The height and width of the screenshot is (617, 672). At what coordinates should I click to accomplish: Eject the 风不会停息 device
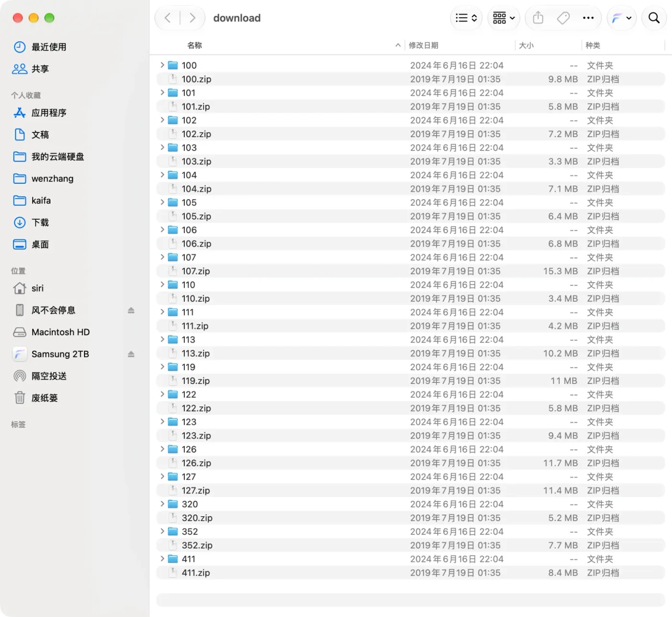point(131,310)
